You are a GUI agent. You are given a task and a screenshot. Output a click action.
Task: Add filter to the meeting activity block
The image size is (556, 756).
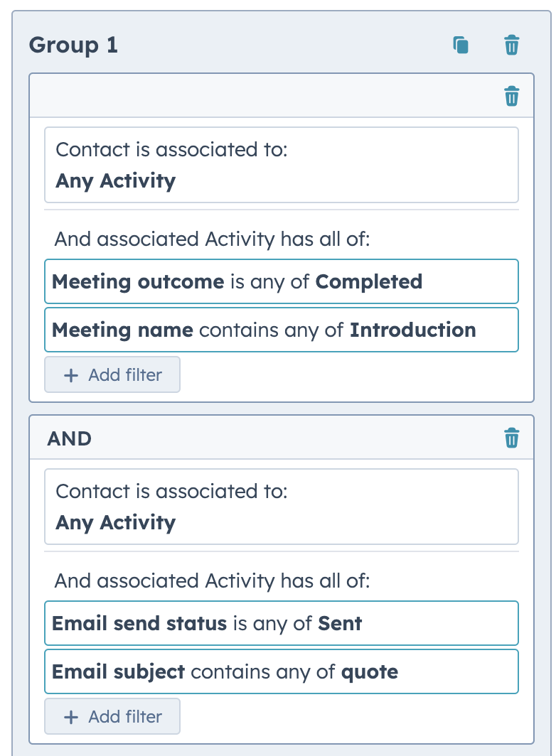point(112,375)
